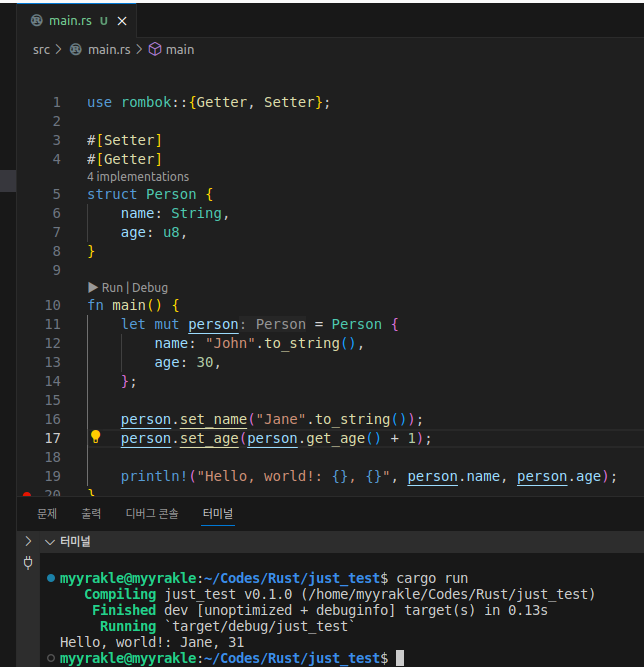The width and height of the screenshot is (644, 667).
Task: Close the main.rs editor tab
Action: point(124,20)
